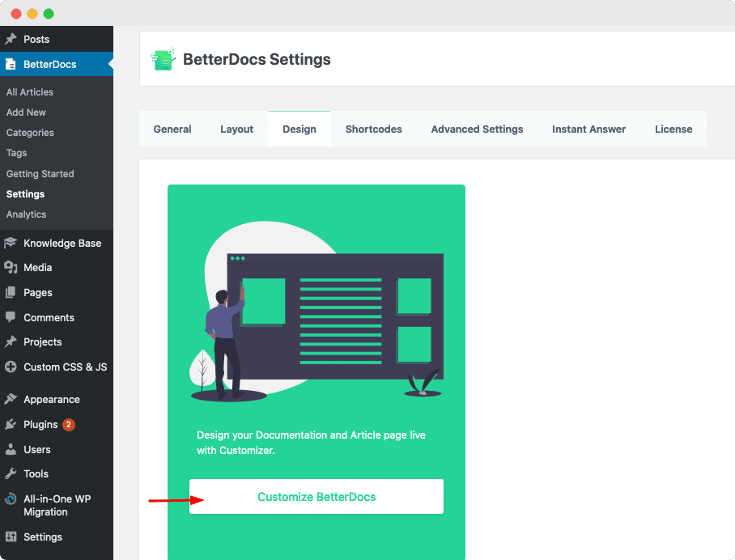The width and height of the screenshot is (735, 560).
Task: Click the BetterDocs logo in the header
Action: pos(164,59)
